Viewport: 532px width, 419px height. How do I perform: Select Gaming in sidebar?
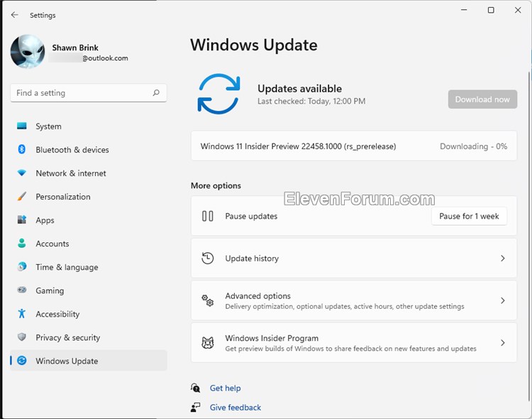click(x=89, y=290)
